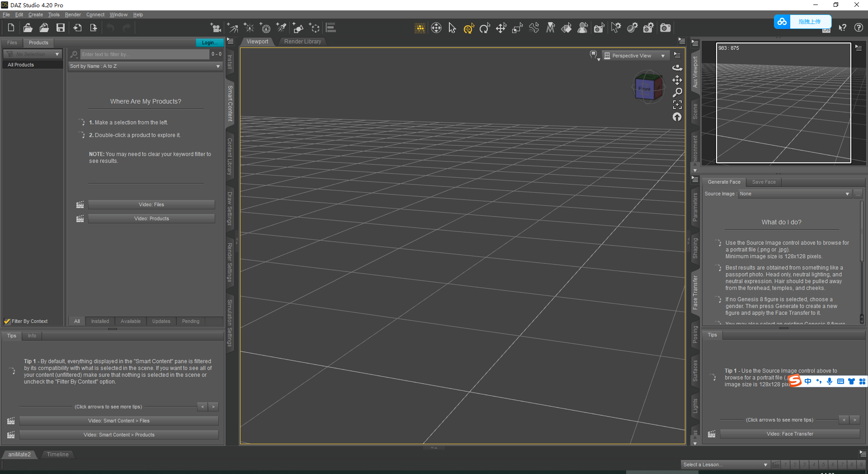Viewport: 868px width, 474px height.
Task: Open the Sort by Name dropdown
Action: [x=145, y=66]
